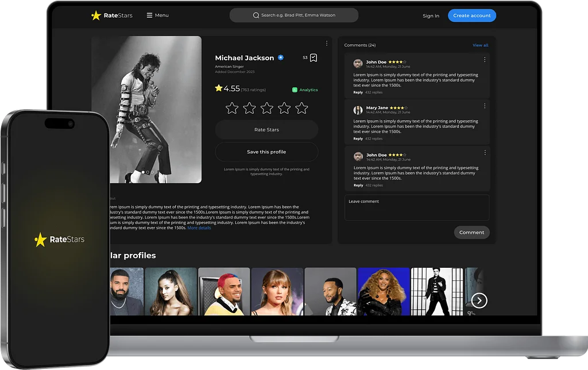Toggle the bookmark icon beside 53
This screenshot has height=370, width=588.
314,58
